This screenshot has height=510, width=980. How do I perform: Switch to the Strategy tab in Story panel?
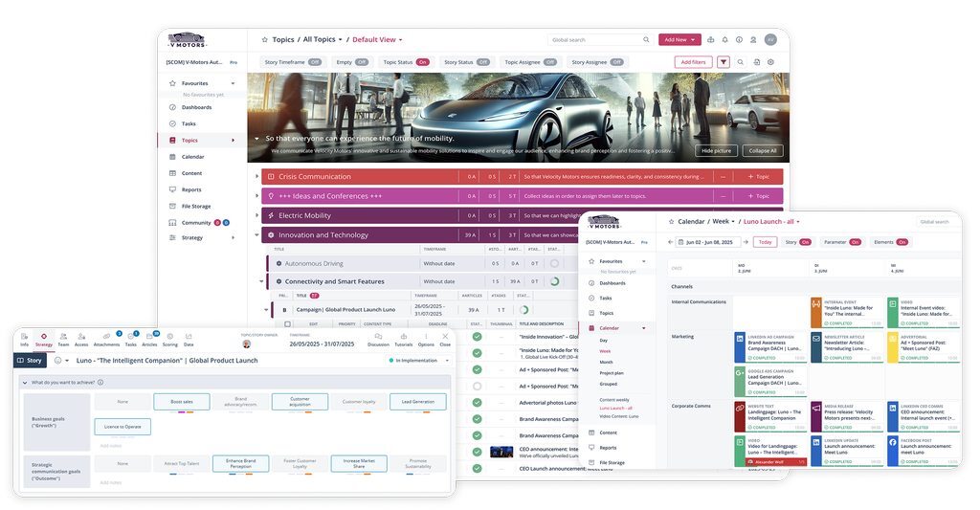[x=44, y=340]
